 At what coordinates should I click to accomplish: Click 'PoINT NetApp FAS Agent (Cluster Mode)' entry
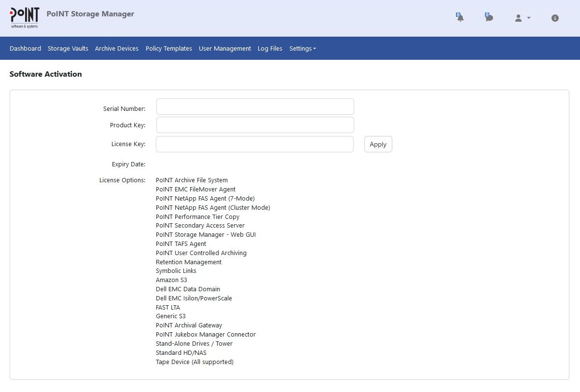click(213, 208)
